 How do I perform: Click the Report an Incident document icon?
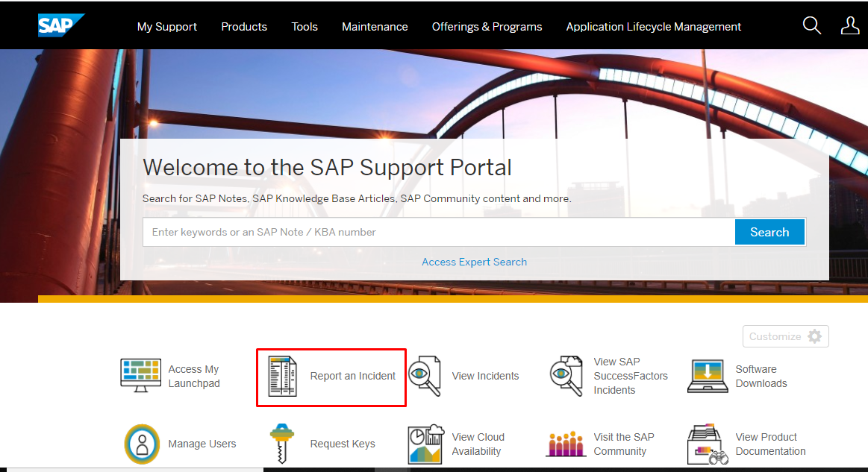[x=282, y=377]
